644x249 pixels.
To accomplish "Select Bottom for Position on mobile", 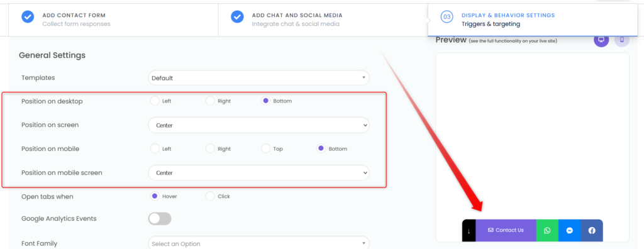I will point(321,148).
